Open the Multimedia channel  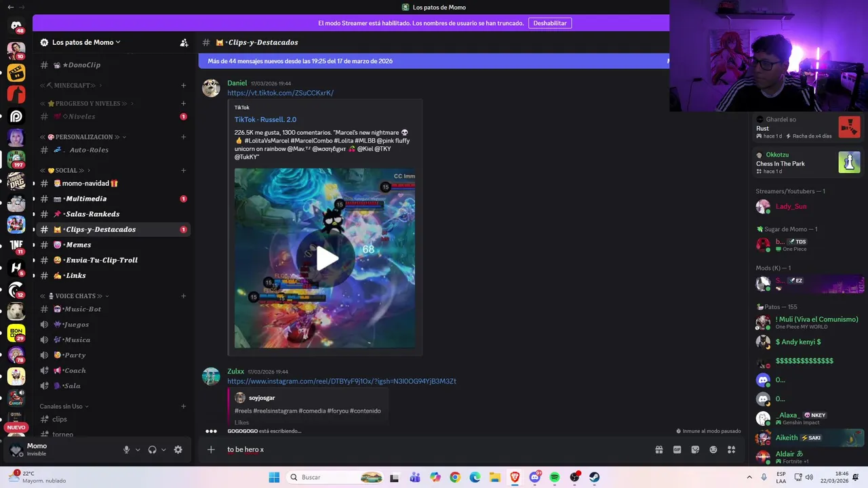[113, 199]
